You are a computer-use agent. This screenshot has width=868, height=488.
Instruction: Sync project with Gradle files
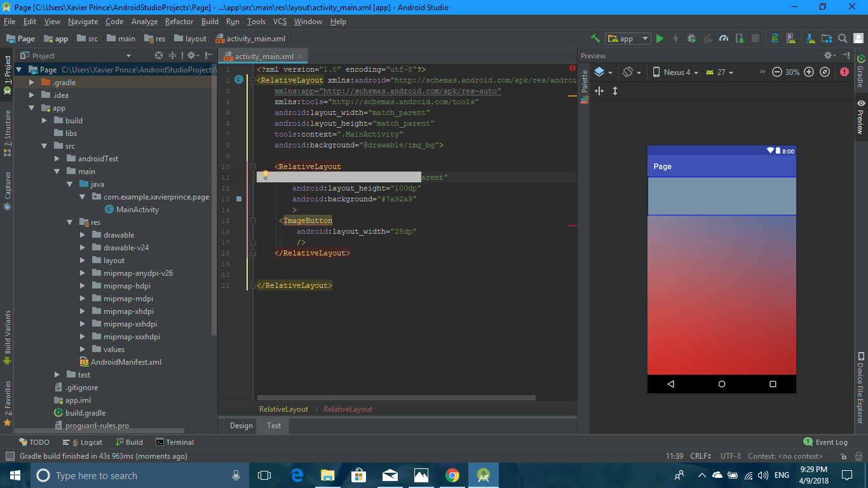(x=775, y=39)
